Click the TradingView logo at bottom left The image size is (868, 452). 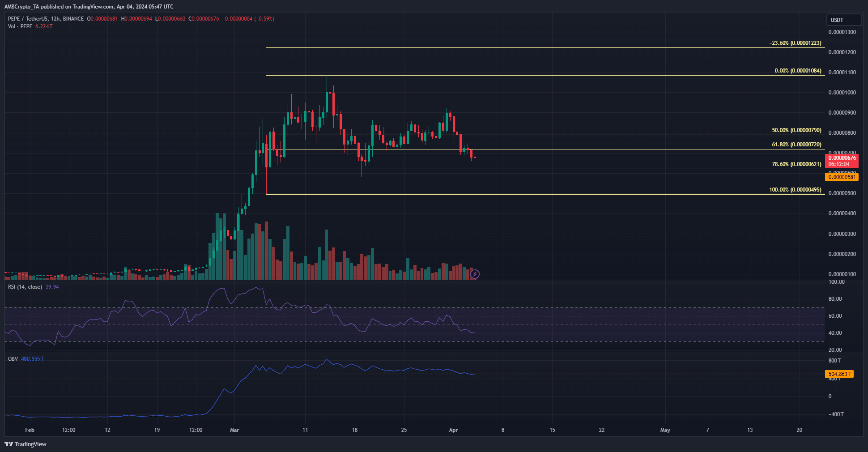point(26,444)
